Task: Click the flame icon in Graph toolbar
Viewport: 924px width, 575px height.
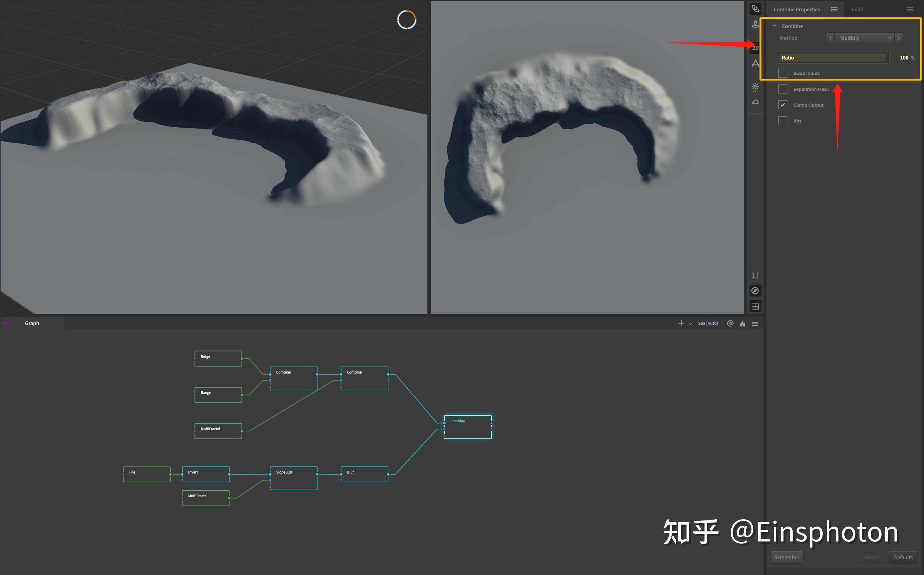Action: (x=742, y=324)
